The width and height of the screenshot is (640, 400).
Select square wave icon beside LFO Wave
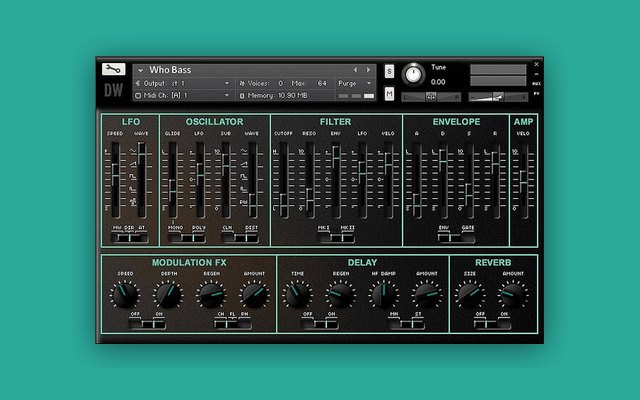133,177
